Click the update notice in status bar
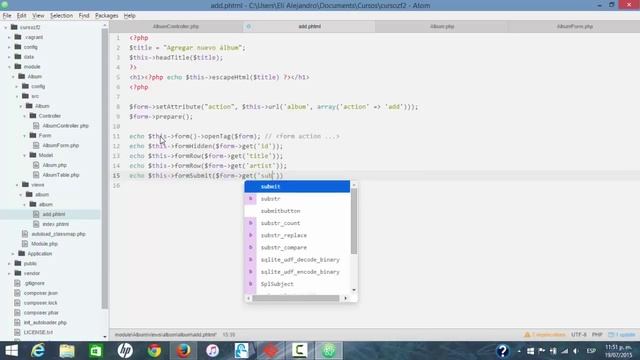Screen dimensions: 640x360 (622, 335)
